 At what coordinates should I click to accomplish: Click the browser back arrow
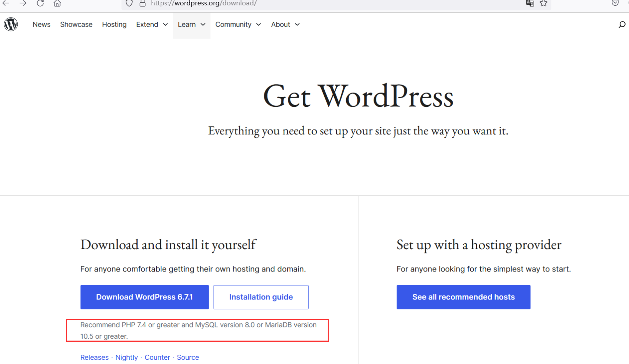(6, 3)
